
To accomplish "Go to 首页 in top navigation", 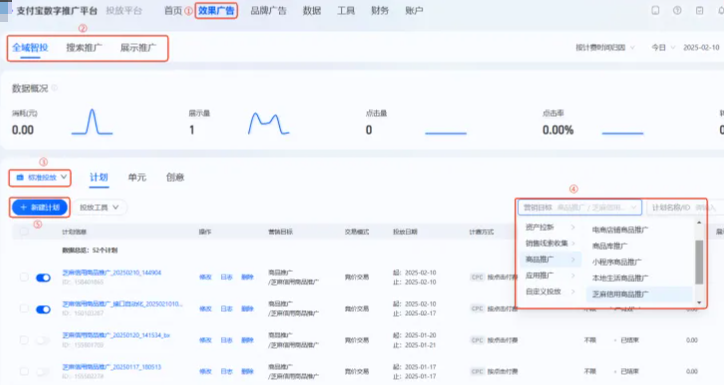I will pyautogui.click(x=173, y=11).
